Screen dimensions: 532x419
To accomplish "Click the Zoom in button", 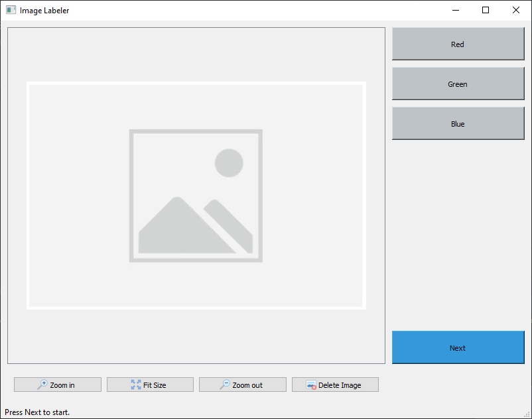I will [58, 385].
